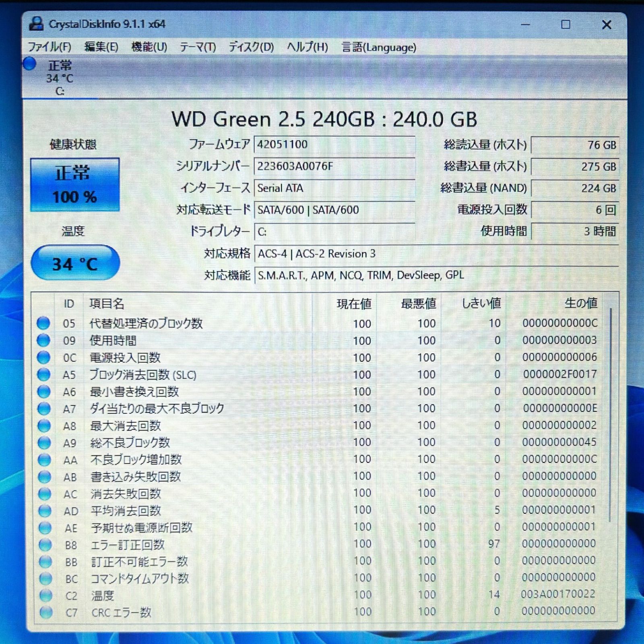This screenshot has height=644, width=644.
Task: Click status circle for row AE
Action: point(45,528)
